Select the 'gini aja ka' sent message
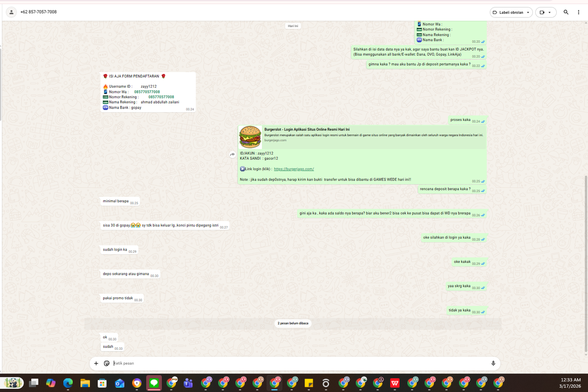 point(392,214)
